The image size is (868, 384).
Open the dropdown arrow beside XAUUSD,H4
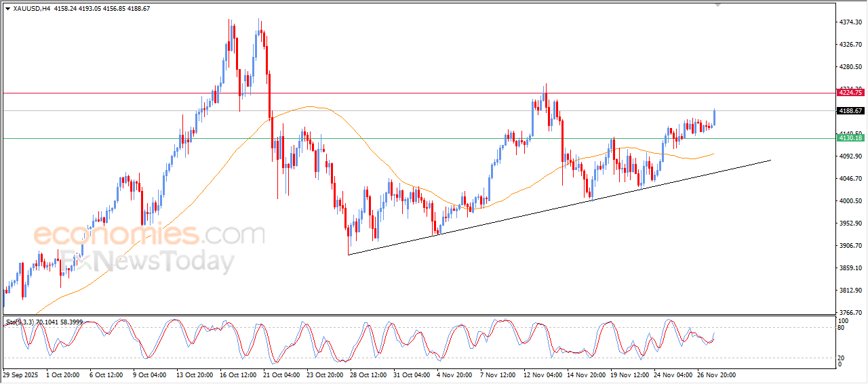pos(8,9)
